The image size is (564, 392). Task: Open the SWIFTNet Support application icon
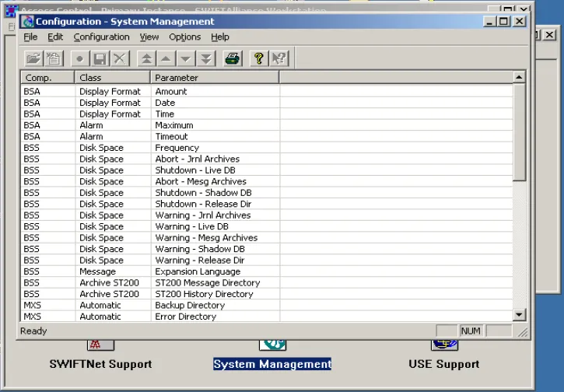point(100,345)
